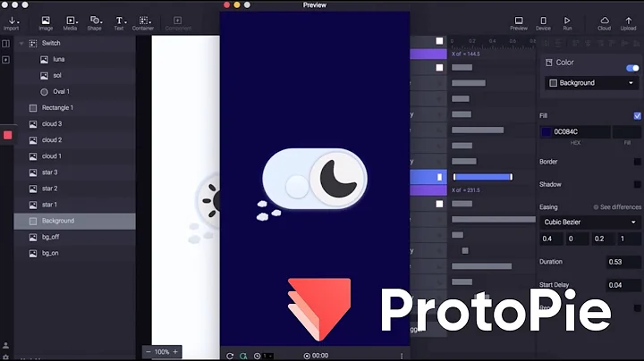Open the Preview window more options menu
This screenshot has width=644, height=361.
[402, 356]
